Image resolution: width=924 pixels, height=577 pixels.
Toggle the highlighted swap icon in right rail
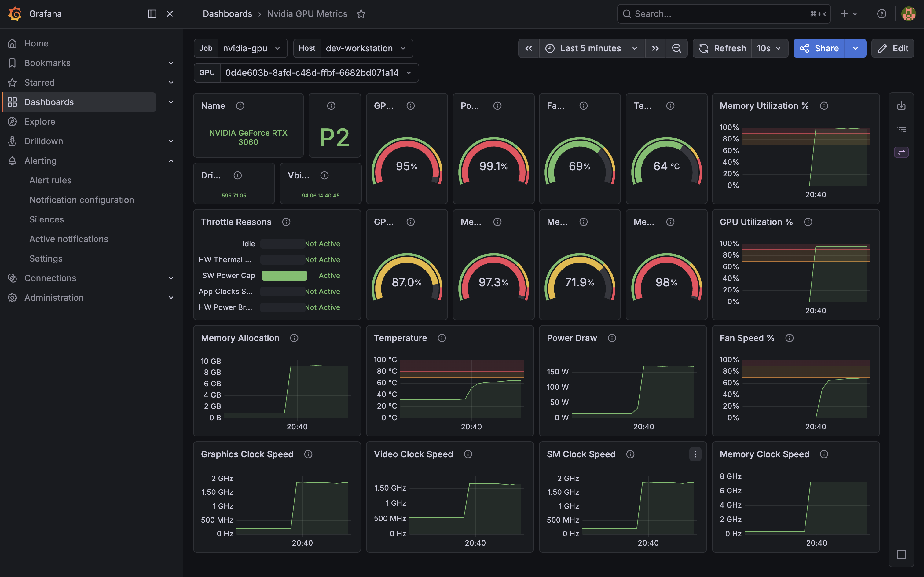click(x=901, y=152)
